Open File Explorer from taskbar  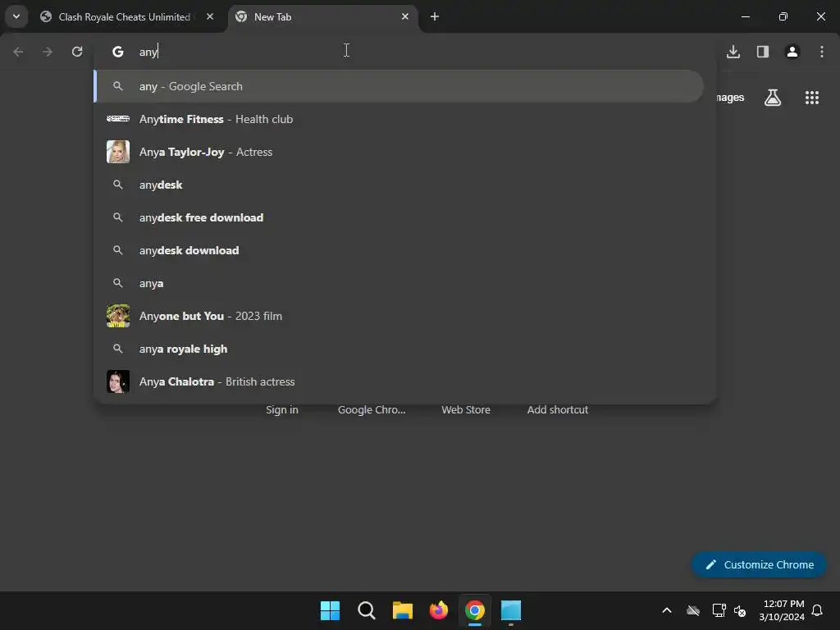[402, 610]
